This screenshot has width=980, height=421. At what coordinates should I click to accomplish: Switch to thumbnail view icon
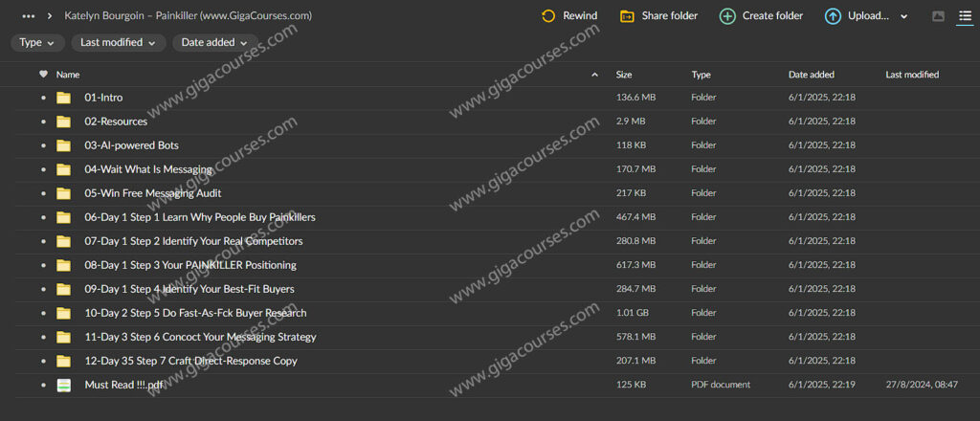pyautogui.click(x=938, y=16)
